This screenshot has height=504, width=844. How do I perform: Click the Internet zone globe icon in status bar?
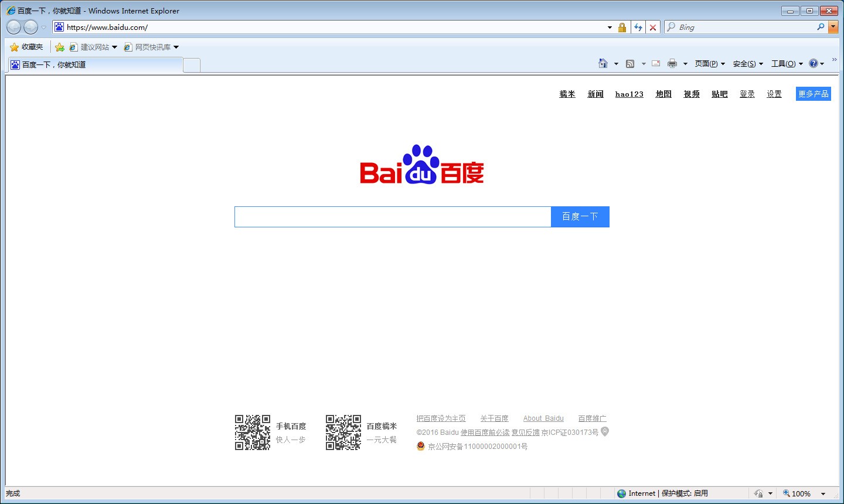(622, 493)
